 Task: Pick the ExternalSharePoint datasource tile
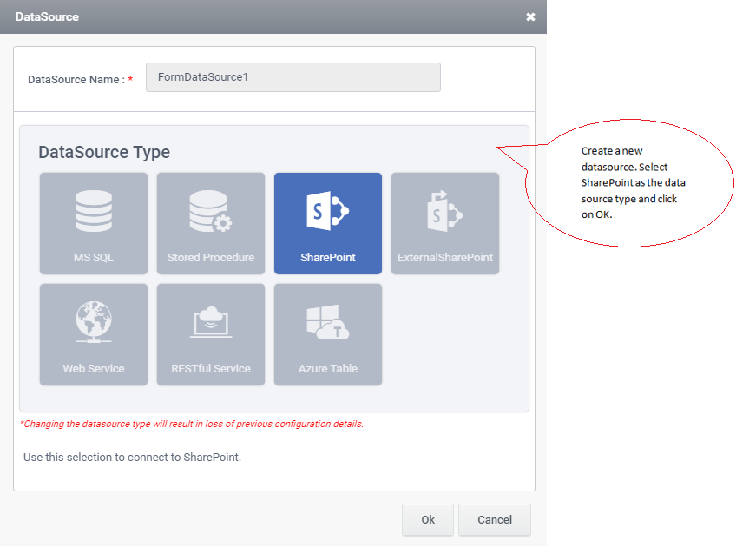tap(445, 223)
